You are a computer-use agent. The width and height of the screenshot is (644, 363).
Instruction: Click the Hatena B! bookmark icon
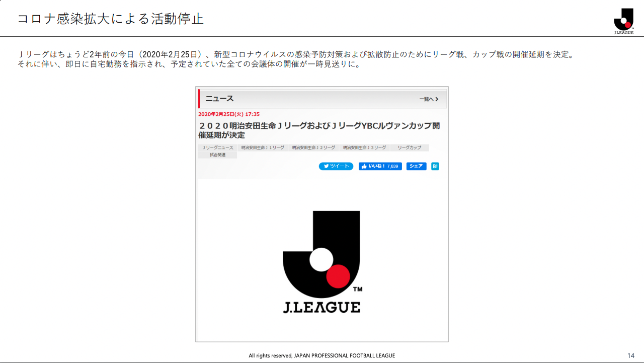tap(435, 166)
